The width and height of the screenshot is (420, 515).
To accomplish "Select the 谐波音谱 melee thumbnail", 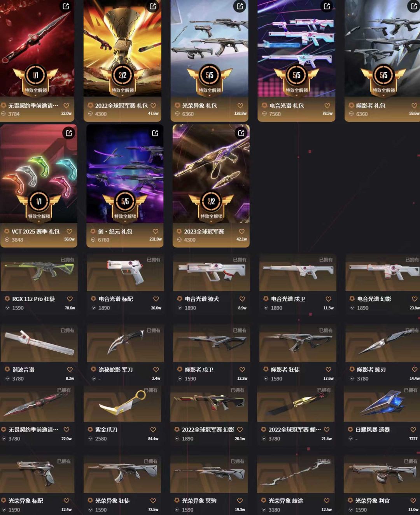I will [x=39, y=344].
